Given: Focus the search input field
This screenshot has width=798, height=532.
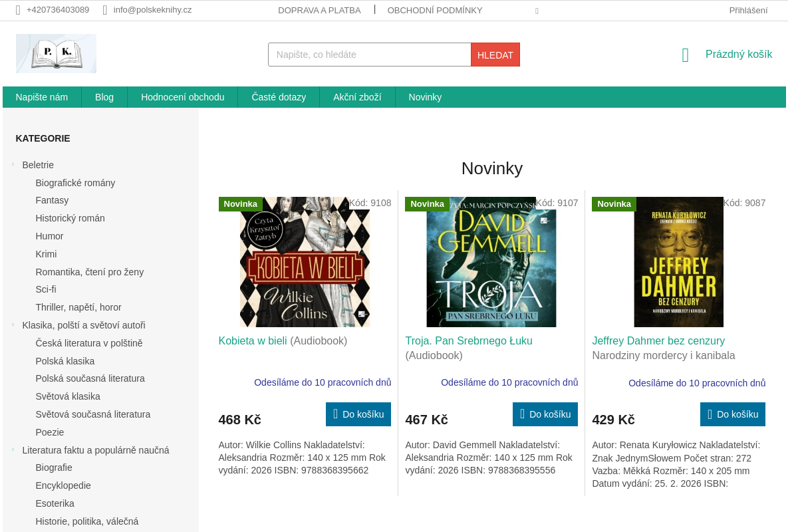Looking at the screenshot, I should click(369, 55).
